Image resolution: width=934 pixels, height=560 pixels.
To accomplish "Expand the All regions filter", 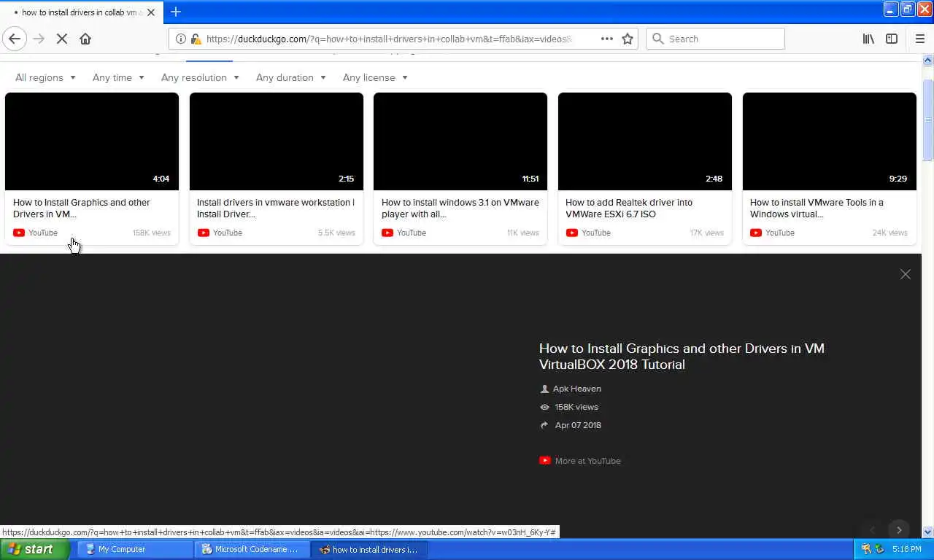I will [x=45, y=77].
